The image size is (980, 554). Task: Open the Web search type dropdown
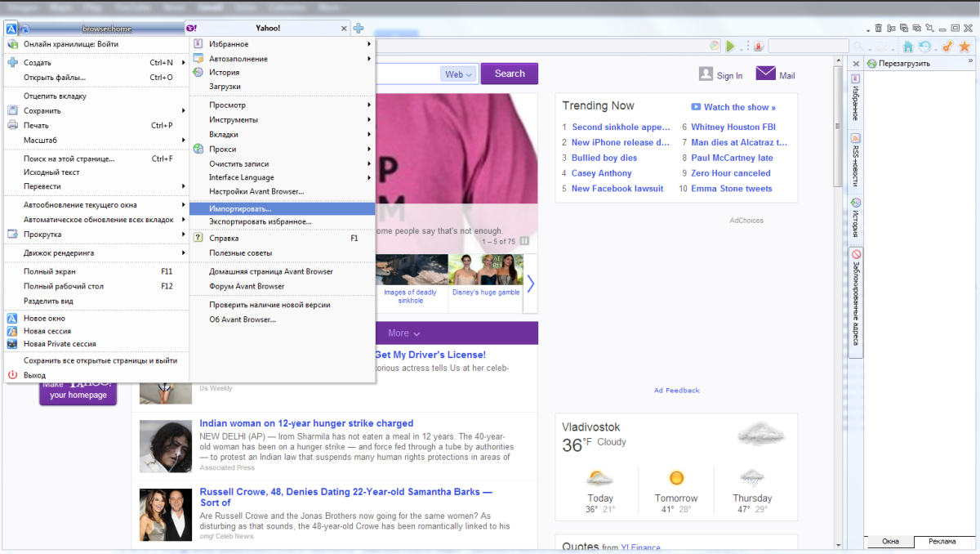[x=459, y=74]
